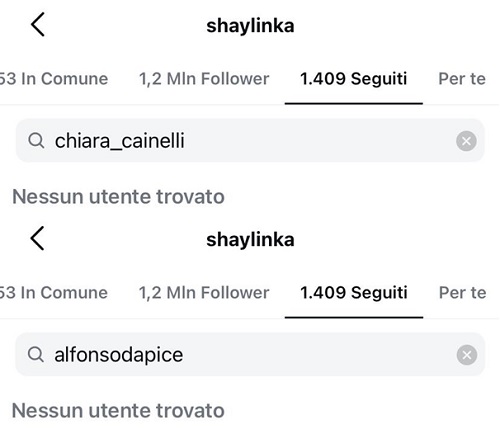Focus the search field containing alfonsodapice
Screen dimensions: 500x429
250,354
